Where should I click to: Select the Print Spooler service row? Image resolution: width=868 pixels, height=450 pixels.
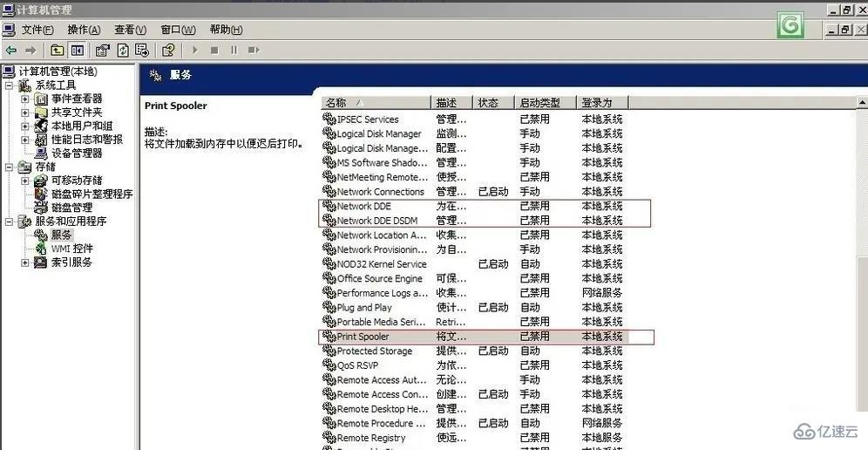475,337
